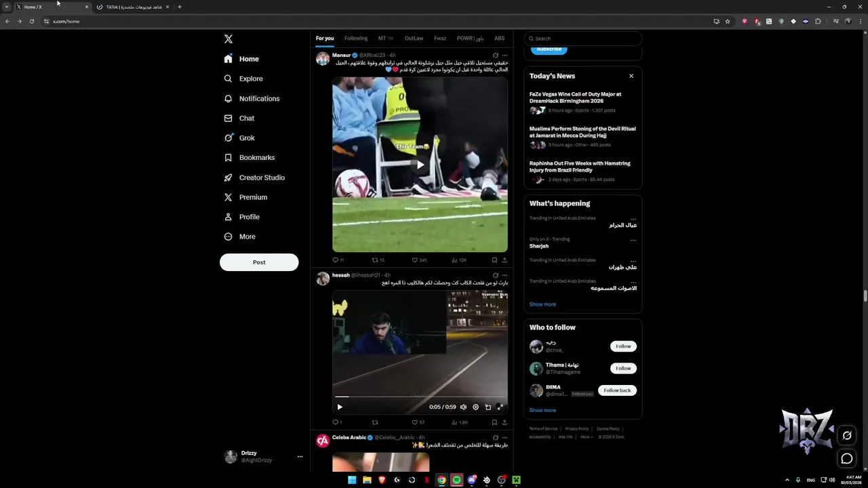Open Profile from the sidebar
The image size is (868, 488).
coord(241,217)
